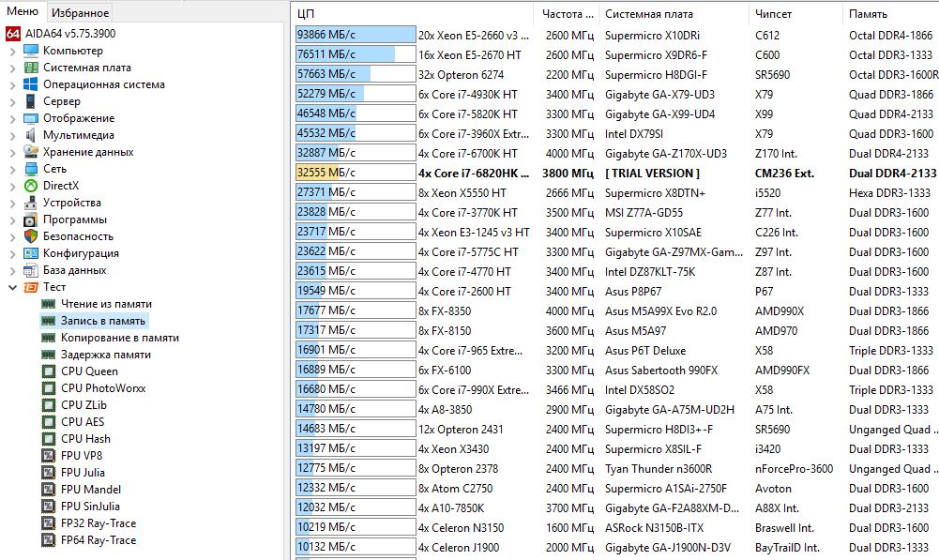Open the FP64 Ray-Trace benchmark

[x=98, y=539]
